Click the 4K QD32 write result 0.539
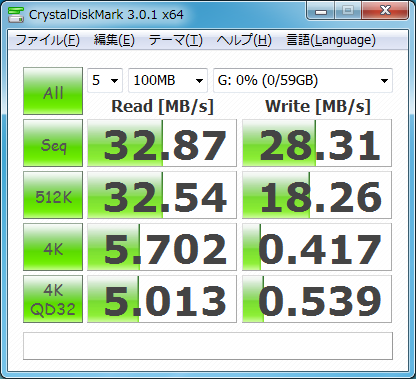This screenshot has width=416, height=379. (x=317, y=299)
